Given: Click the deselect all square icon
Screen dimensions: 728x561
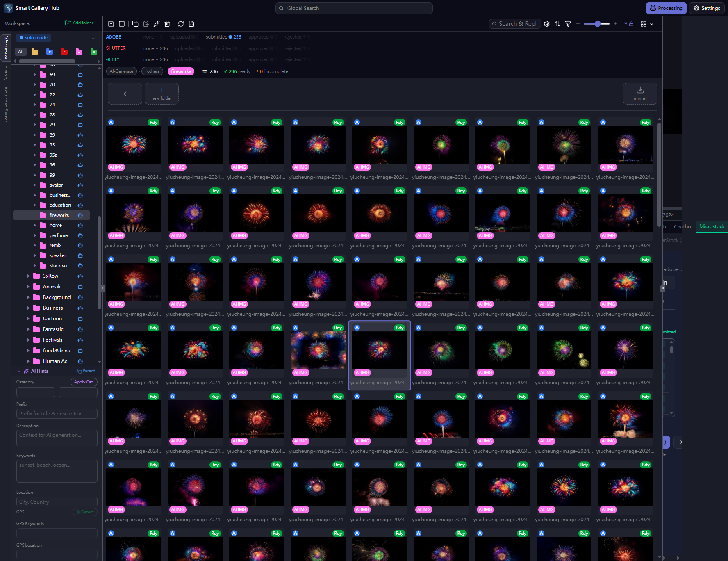Looking at the screenshot, I should (x=122, y=24).
